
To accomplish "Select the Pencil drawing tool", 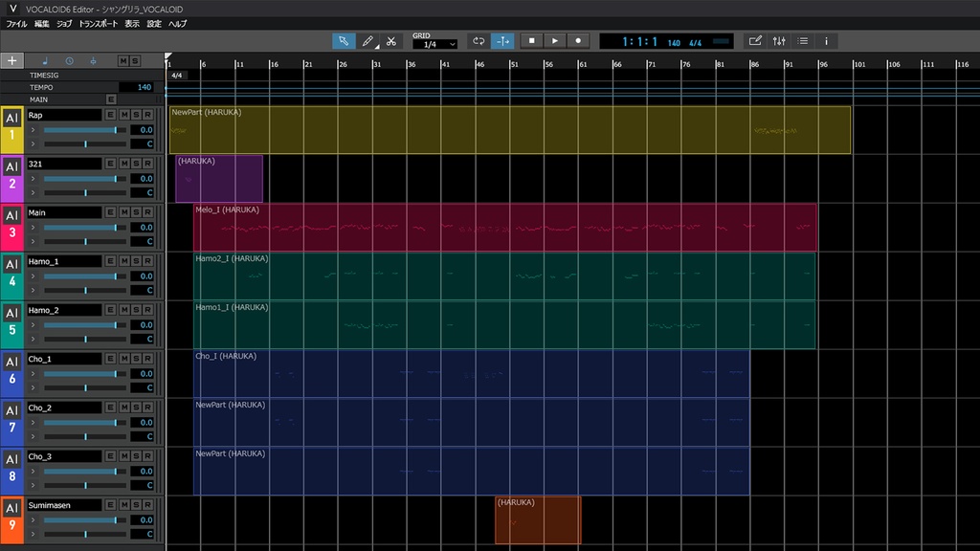I will pos(368,41).
